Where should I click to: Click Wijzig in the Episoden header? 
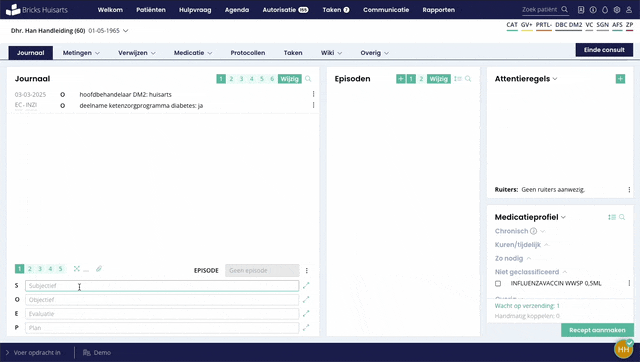click(439, 79)
